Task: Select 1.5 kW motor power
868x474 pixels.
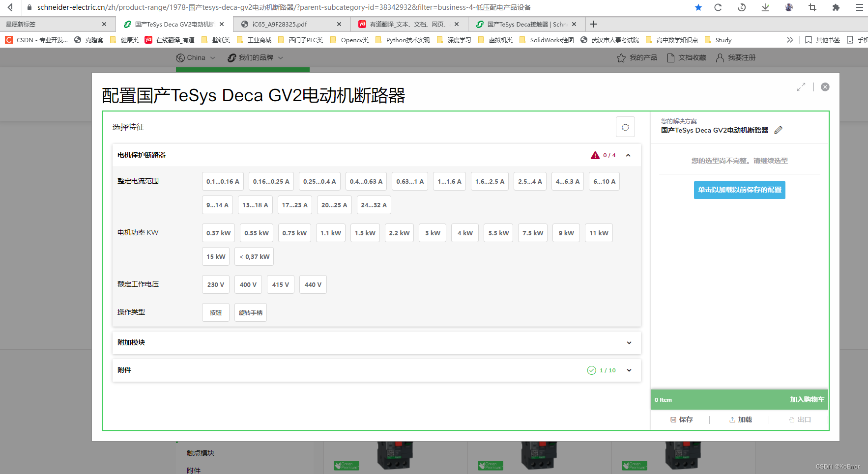Action: [x=365, y=233]
